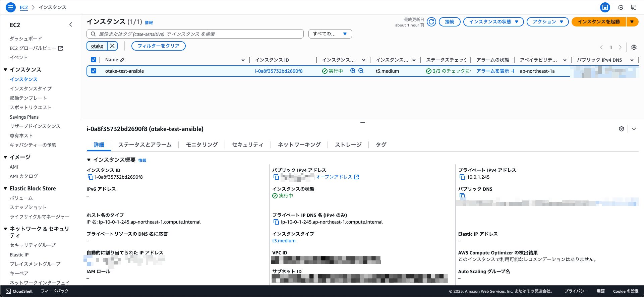The width and height of the screenshot is (644, 297).
Task: Open table preferences gear icon
Action: (x=634, y=47)
